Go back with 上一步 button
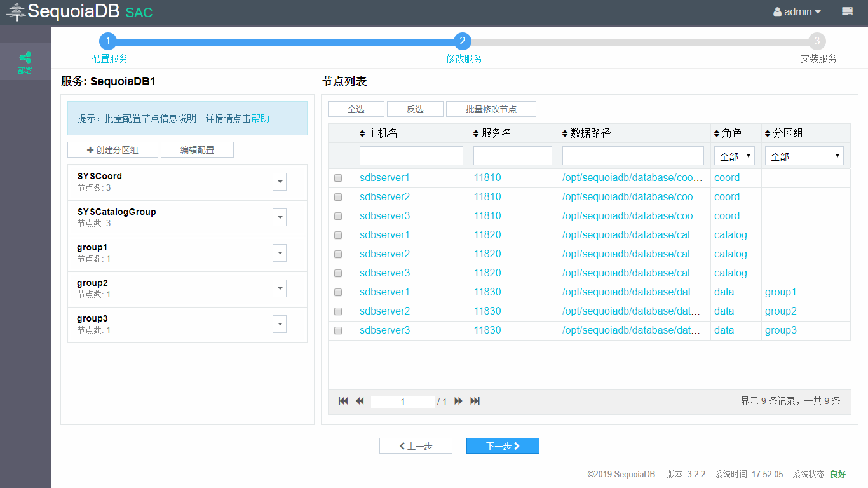The width and height of the screenshot is (868, 488). point(416,446)
